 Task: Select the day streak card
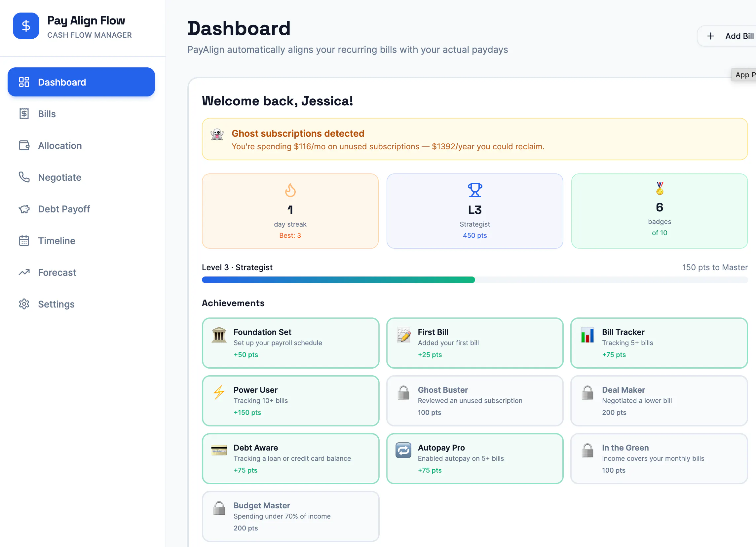click(290, 211)
